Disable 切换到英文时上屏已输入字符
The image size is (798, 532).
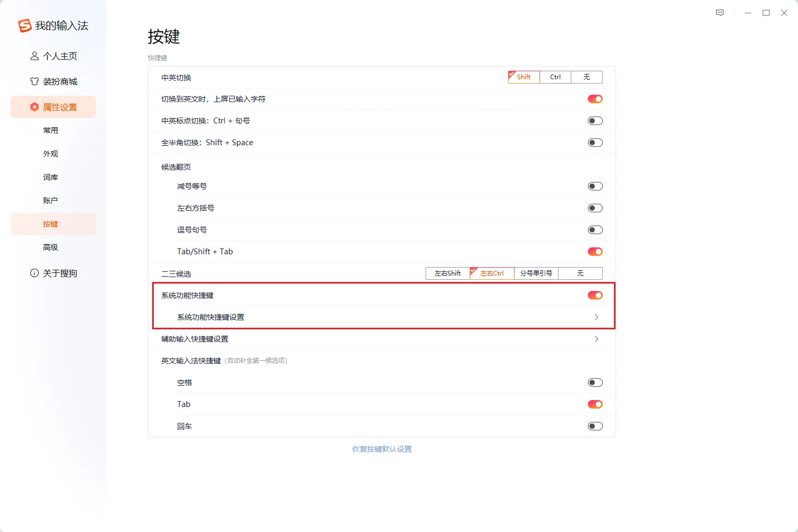coord(595,99)
